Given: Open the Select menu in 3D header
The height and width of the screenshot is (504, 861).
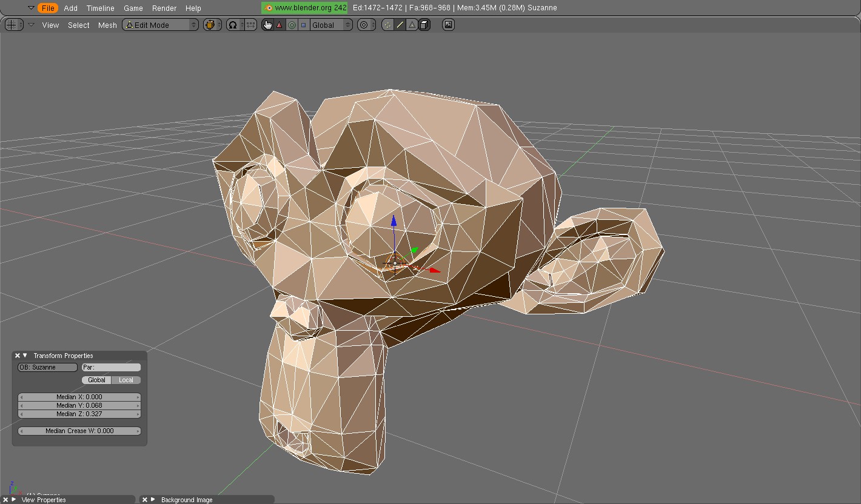Looking at the screenshot, I should pos(79,25).
